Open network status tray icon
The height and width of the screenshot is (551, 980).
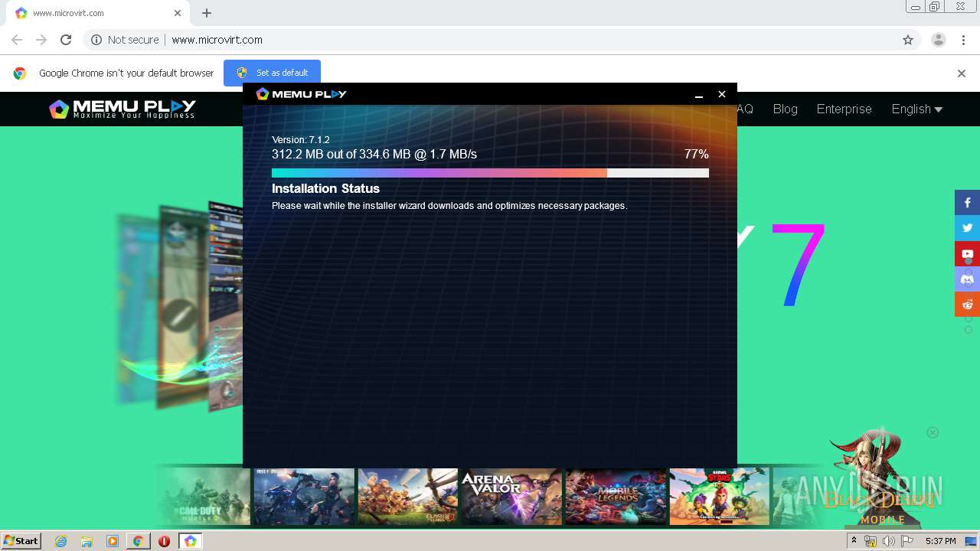pyautogui.click(x=870, y=541)
